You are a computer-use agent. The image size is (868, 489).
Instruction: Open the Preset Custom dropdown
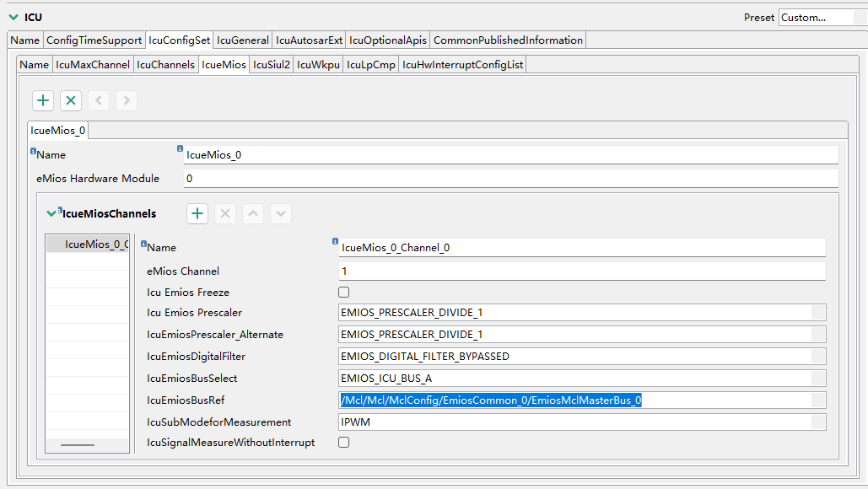822,16
